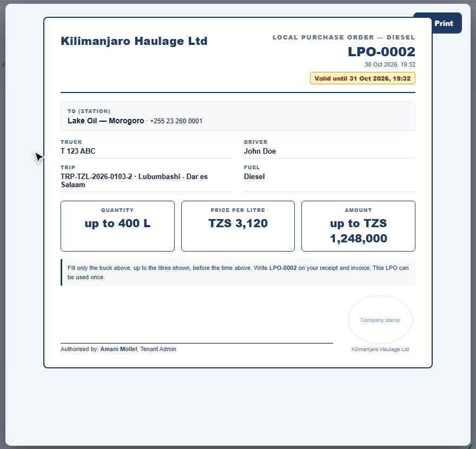Click the Valid until 31 Oct 2026 badge
Screen dimensions: 476x449
click(x=362, y=78)
